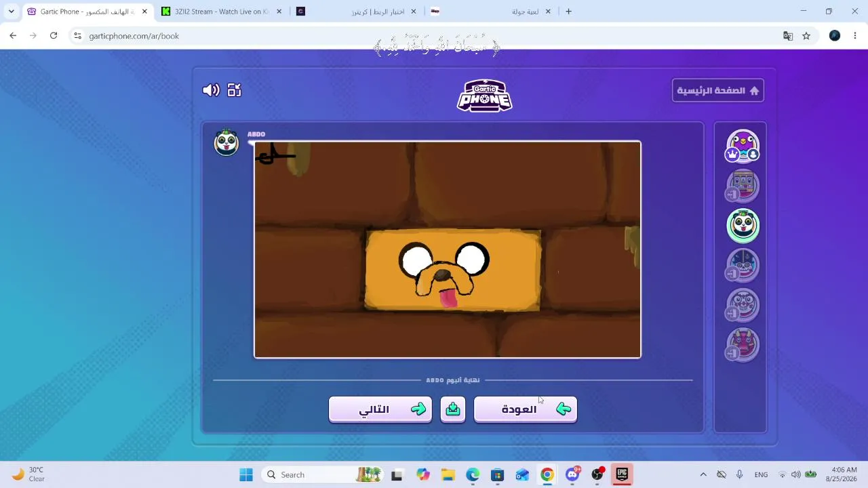Switch to the اختبار الربط tab
Screen dimensions: 868x488
tap(357, 12)
